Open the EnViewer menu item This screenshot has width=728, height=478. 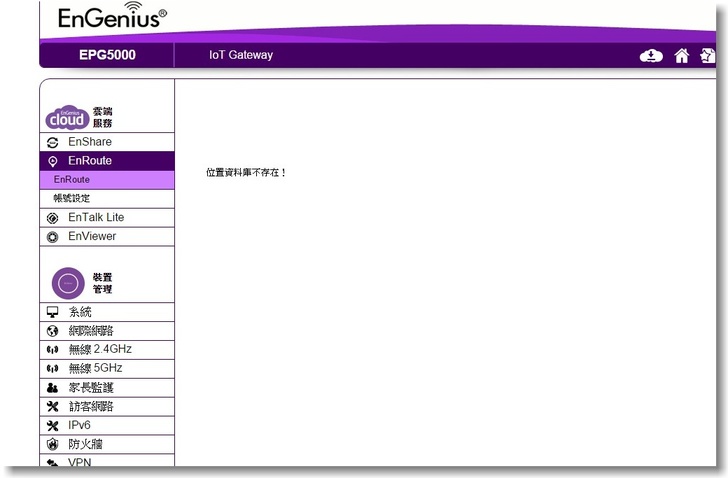pyautogui.click(x=107, y=236)
